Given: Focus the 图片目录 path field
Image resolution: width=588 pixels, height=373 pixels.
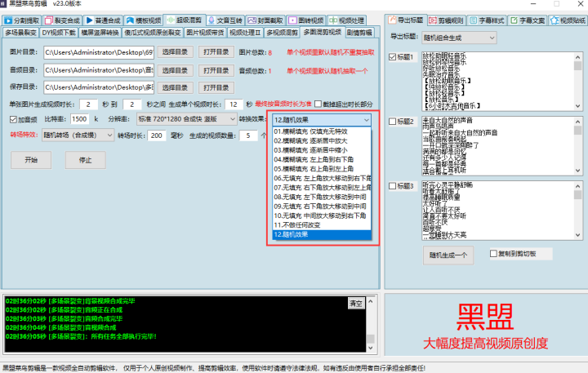Looking at the screenshot, I should (99, 52).
